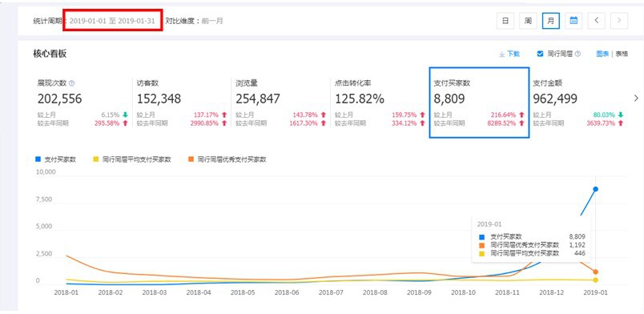
Task: Click the 2018-12 axis label
Action: 552,292
